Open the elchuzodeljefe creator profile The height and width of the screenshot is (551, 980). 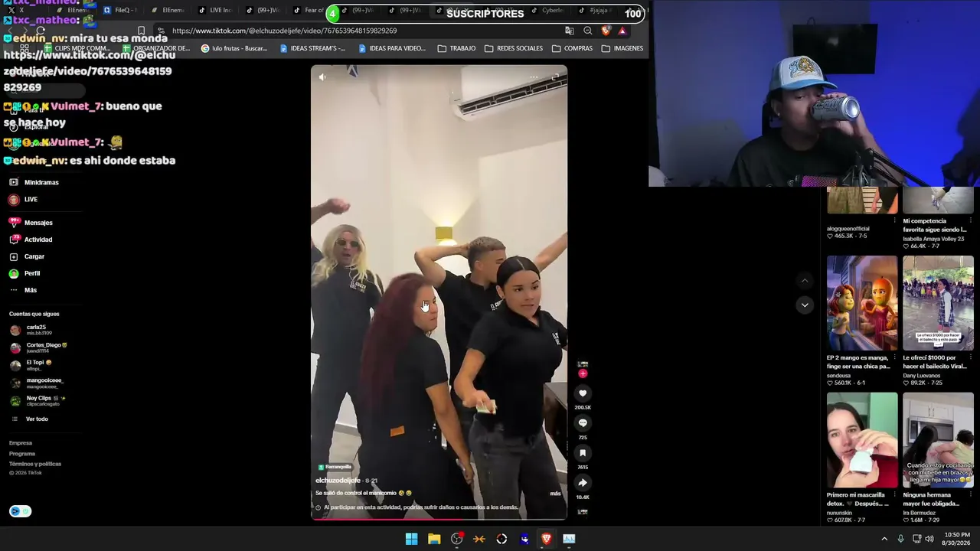pyautogui.click(x=338, y=481)
